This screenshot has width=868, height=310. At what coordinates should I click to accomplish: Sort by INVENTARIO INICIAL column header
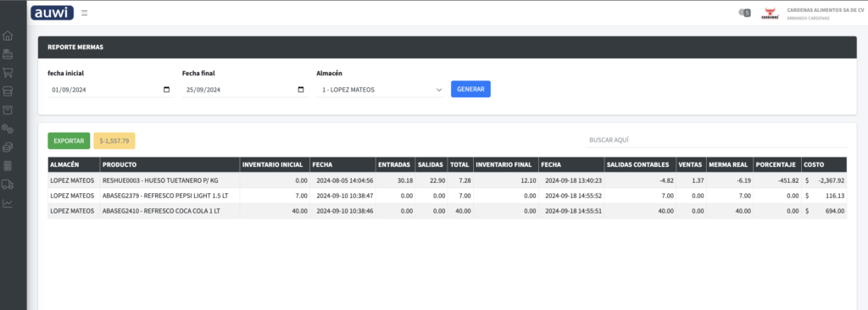click(275, 164)
